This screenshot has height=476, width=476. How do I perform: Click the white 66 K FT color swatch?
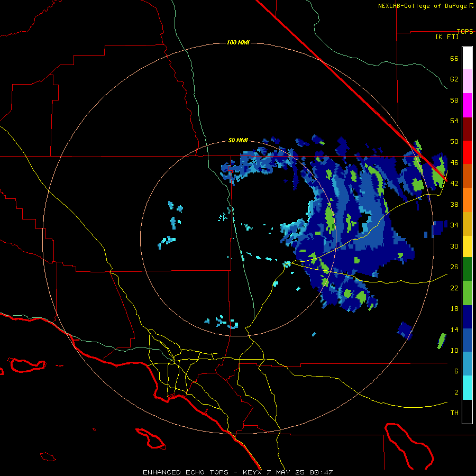[x=467, y=58]
